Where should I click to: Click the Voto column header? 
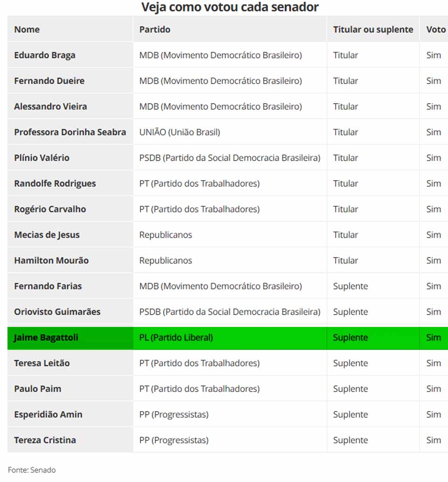[x=436, y=29]
